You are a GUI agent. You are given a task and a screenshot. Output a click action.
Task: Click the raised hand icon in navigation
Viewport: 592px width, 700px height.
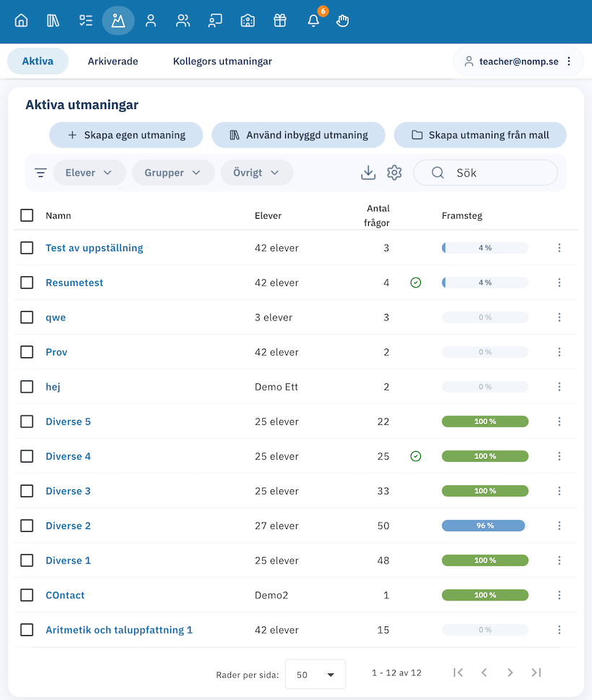342,20
